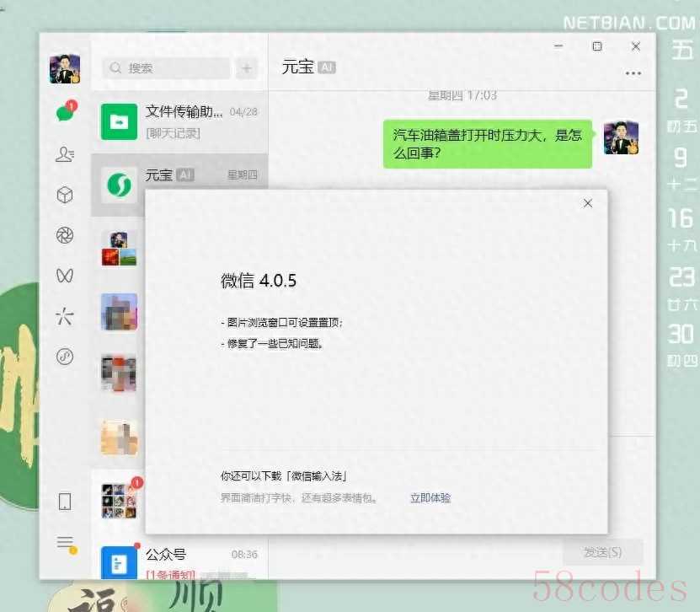Open the 文件传输助手 chat
The width and height of the screenshot is (700, 612).
(x=179, y=121)
